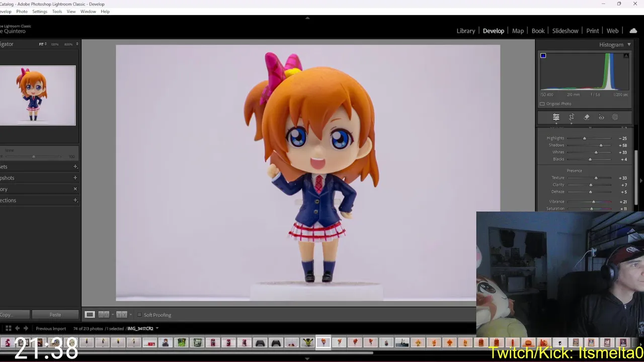644x362 pixels.
Task: Toggle highlight clipping indicator in histogram
Action: point(626,55)
